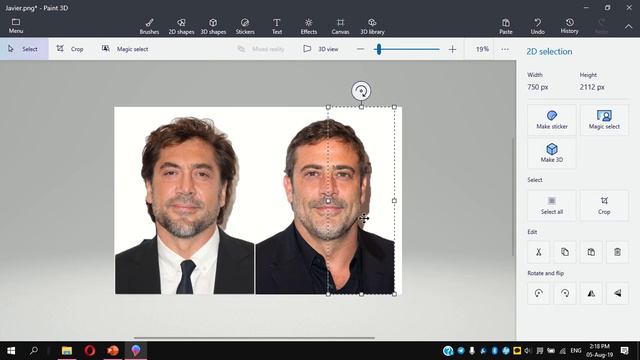Viewport: 640px width, 360px height.
Task: Click the rotation handle above selection
Action: pyautogui.click(x=361, y=91)
